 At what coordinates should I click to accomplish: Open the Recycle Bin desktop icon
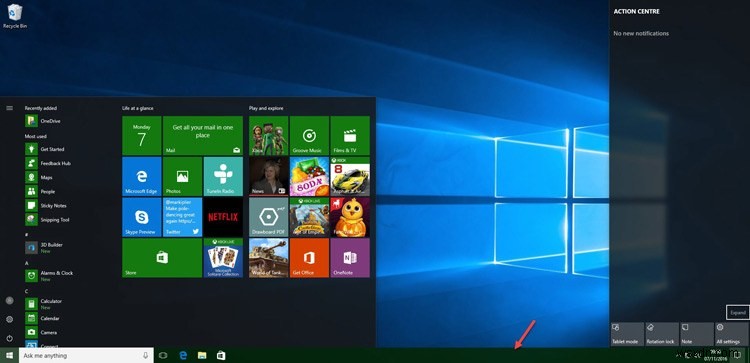15,16
